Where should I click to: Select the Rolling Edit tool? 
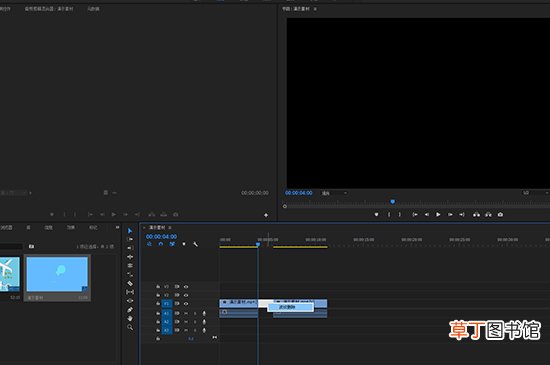click(130, 265)
